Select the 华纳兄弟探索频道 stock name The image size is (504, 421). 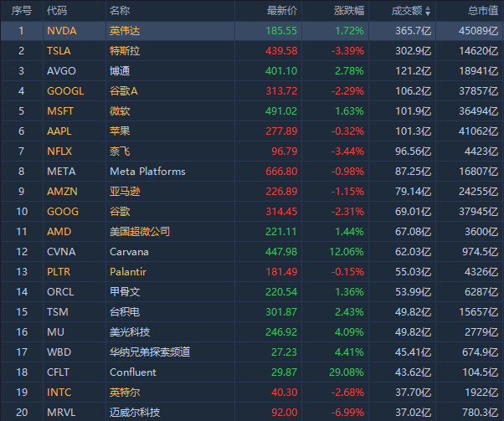coord(150,352)
